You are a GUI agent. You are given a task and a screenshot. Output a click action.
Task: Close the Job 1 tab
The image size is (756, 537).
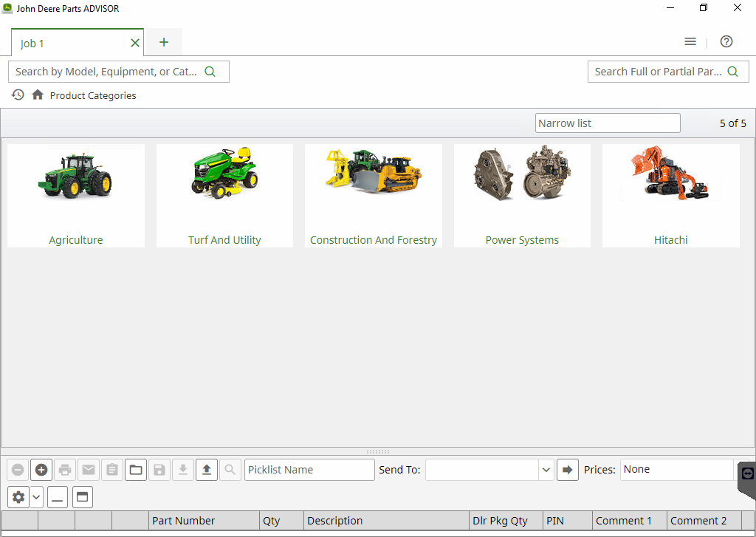tap(135, 43)
